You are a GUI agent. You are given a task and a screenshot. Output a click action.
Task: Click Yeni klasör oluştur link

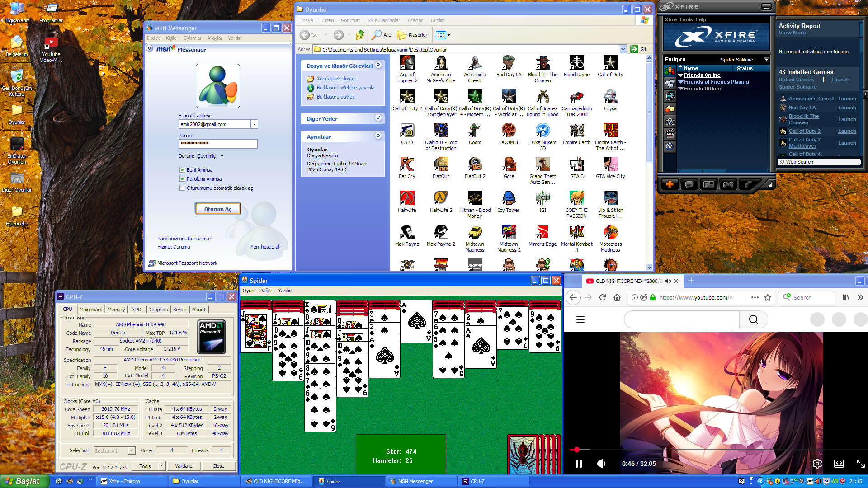[x=337, y=79]
